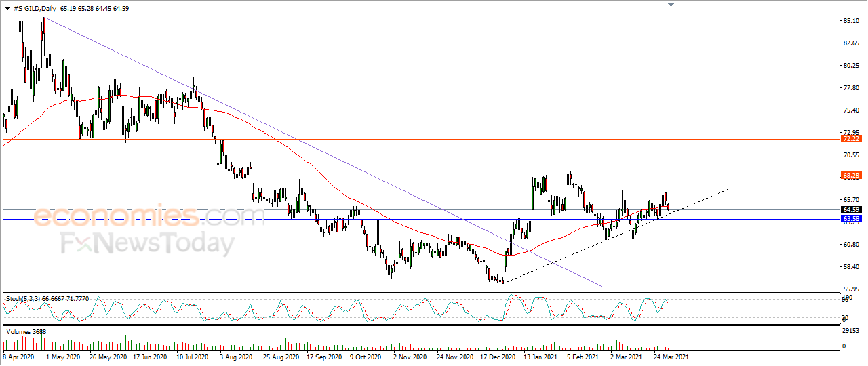
Task: Click the 29153 value on volume scale
Action: [851, 331]
